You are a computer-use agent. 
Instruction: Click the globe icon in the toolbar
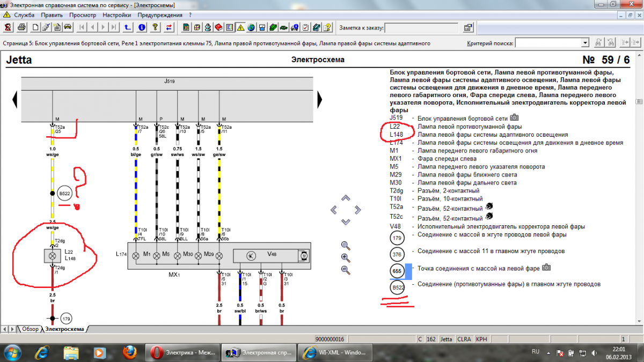click(251, 27)
